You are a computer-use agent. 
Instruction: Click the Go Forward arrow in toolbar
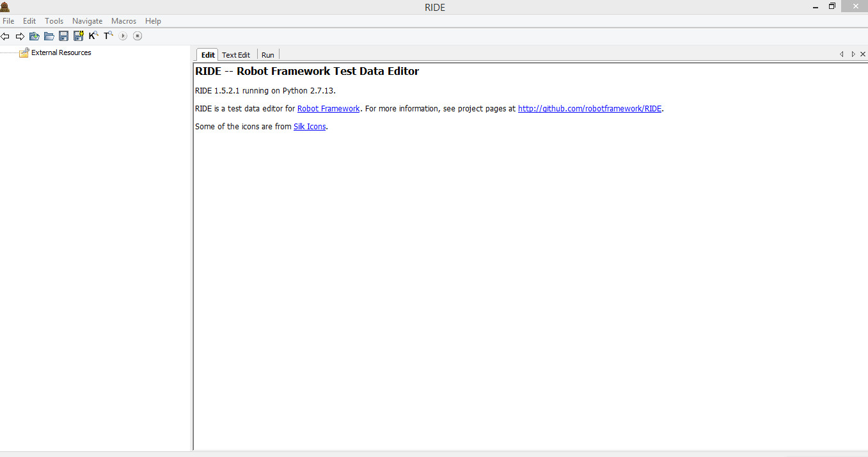point(20,36)
